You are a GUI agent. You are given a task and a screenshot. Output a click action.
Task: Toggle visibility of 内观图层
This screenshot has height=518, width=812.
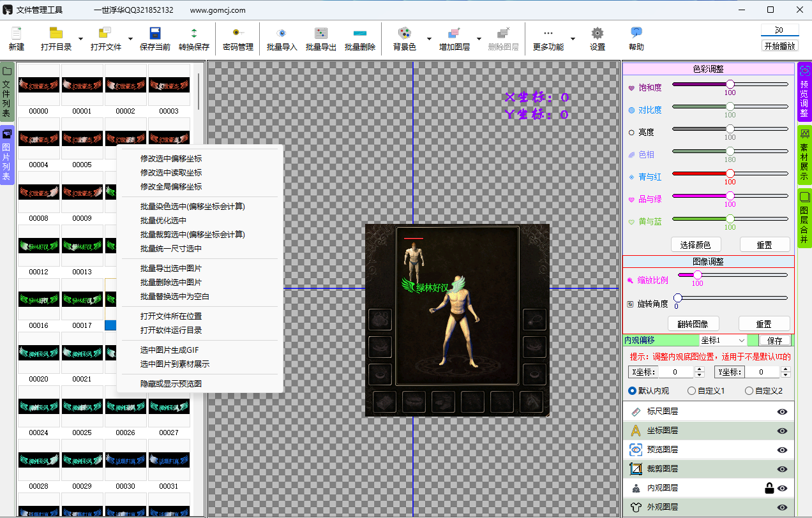[x=782, y=489]
